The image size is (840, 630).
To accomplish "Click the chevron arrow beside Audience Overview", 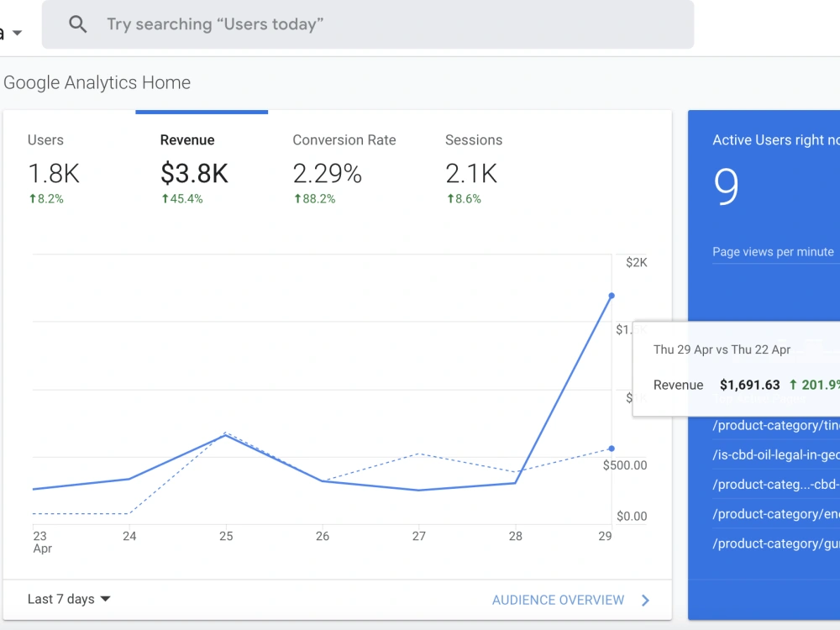I will (x=645, y=601).
